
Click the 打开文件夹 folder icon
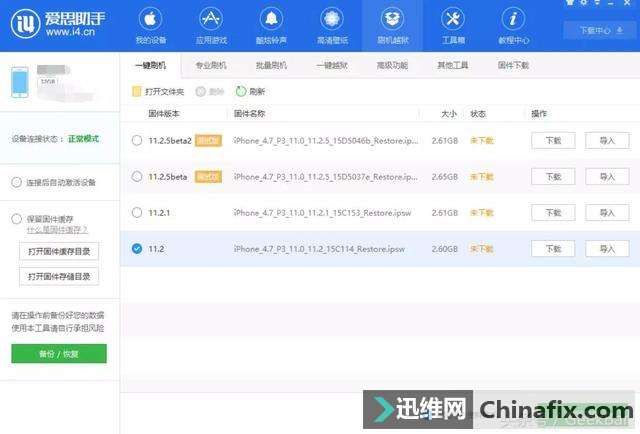[137, 91]
